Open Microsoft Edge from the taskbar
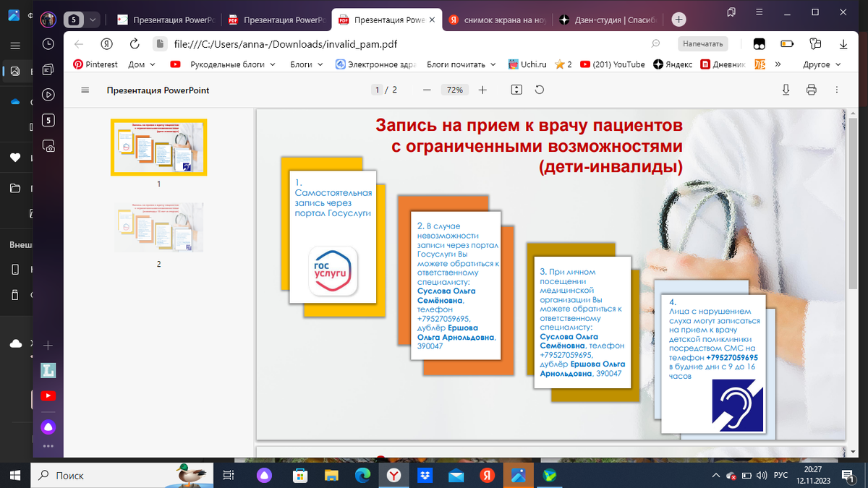Image resolution: width=868 pixels, height=488 pixels. (362, 475)
